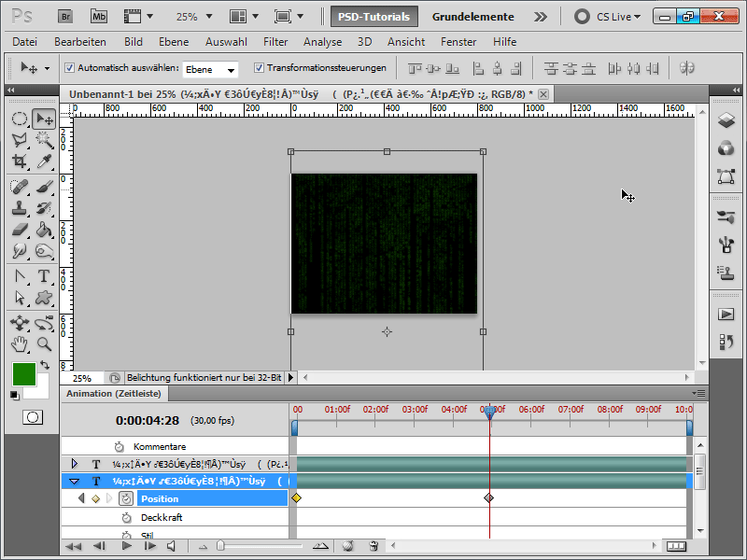Launch Adobe Bridge
Viewport: 747px width, 560px height.
tap(65, 17)
